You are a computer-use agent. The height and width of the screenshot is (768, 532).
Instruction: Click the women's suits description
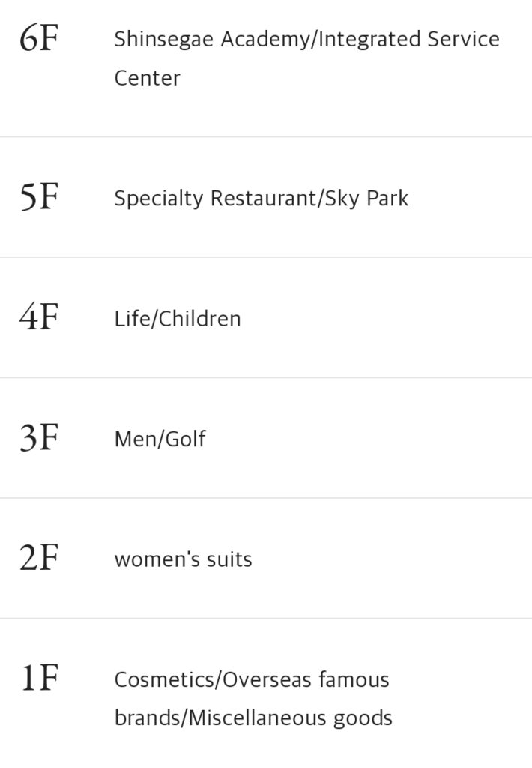pos(183,559)
